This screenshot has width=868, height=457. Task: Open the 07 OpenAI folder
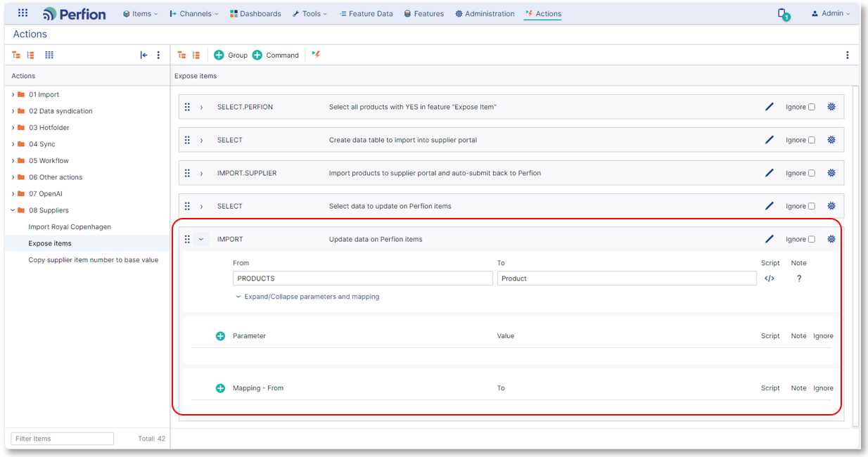[x=46, y=194]
